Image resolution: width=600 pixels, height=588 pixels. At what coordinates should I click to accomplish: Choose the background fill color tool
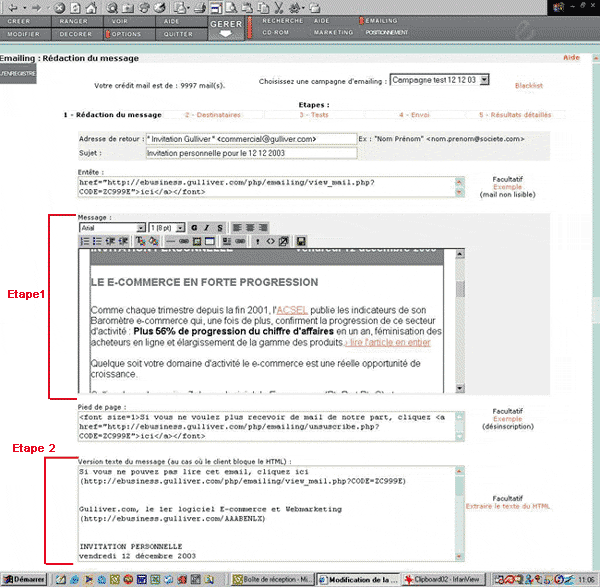pos(153,241)
